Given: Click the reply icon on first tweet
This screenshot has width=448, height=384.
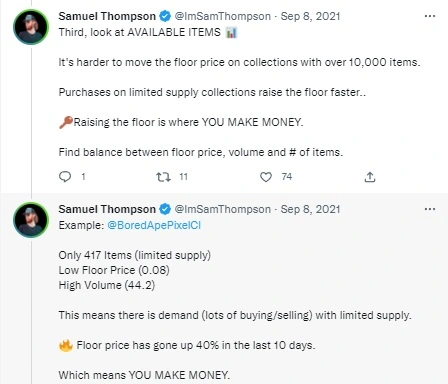Looking at the screenshot, I should point(65,176).
